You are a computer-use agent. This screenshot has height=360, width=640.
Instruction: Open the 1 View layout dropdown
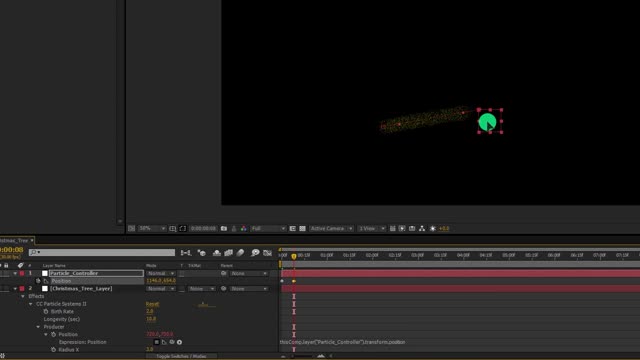(372, 229)
